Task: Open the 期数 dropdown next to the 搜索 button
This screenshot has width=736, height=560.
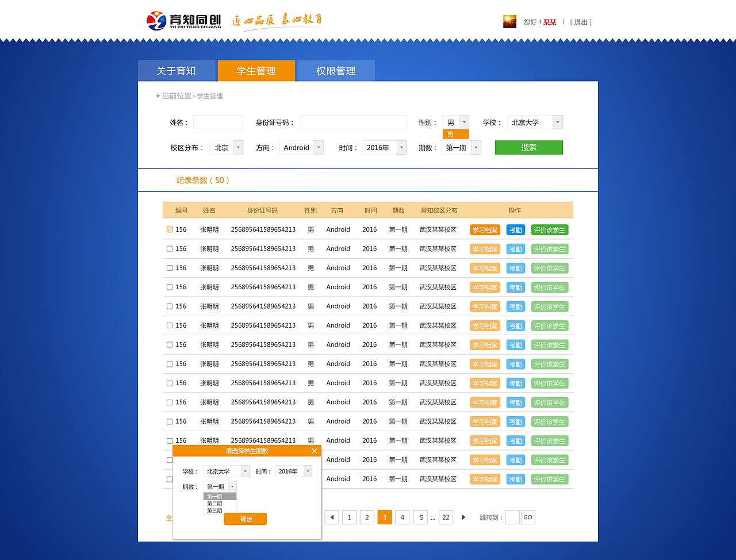Action: pyautogui.click(x=461, y=148)
